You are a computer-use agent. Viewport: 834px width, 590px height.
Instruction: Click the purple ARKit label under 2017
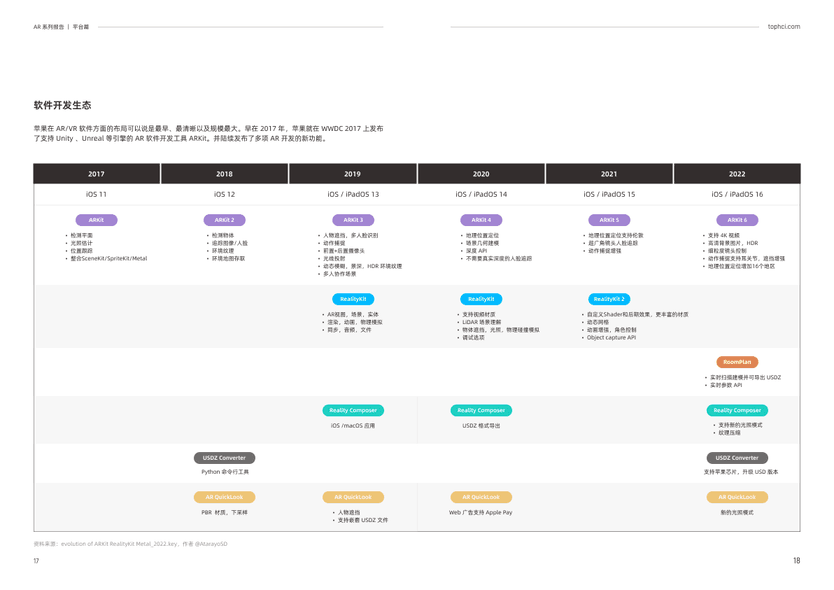(x=96, y=220)
